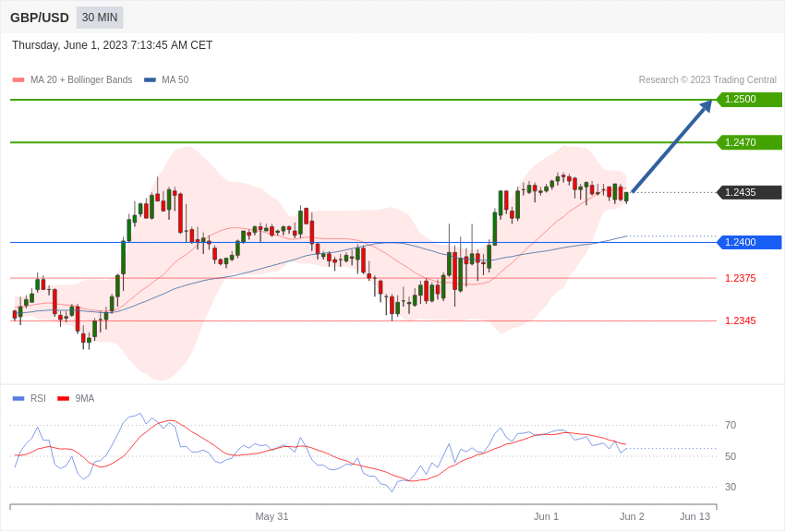Click the 1.2435 current price tag

point(749,193)
